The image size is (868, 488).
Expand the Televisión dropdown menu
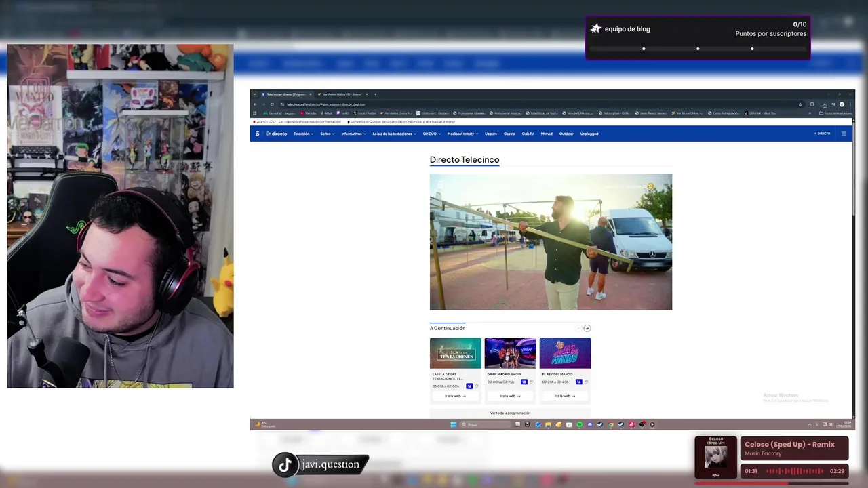(303, 134)
